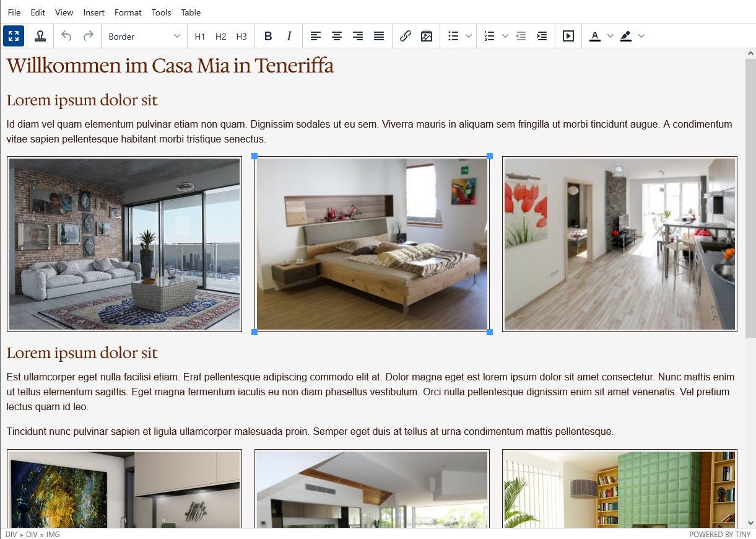Toggle fullscreen editor mode
The height and width of the screenshot is (539, 756).
tap(14, 36)
